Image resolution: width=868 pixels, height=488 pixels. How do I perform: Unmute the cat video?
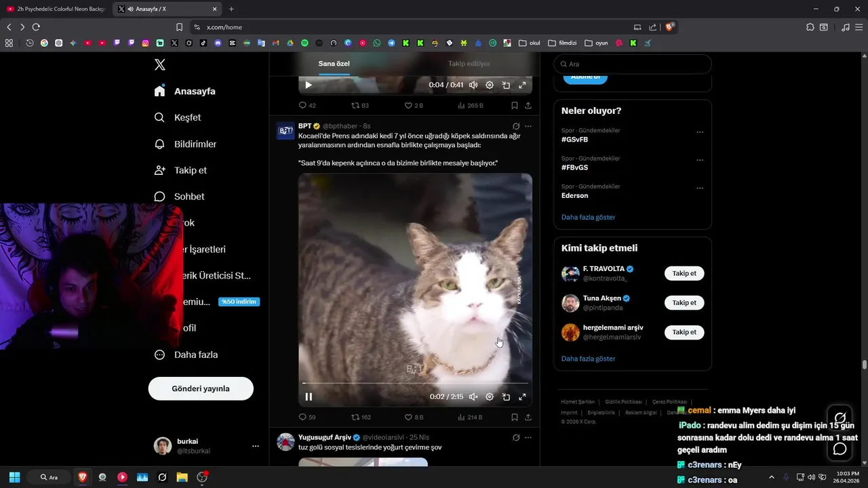tap(473, 396)
